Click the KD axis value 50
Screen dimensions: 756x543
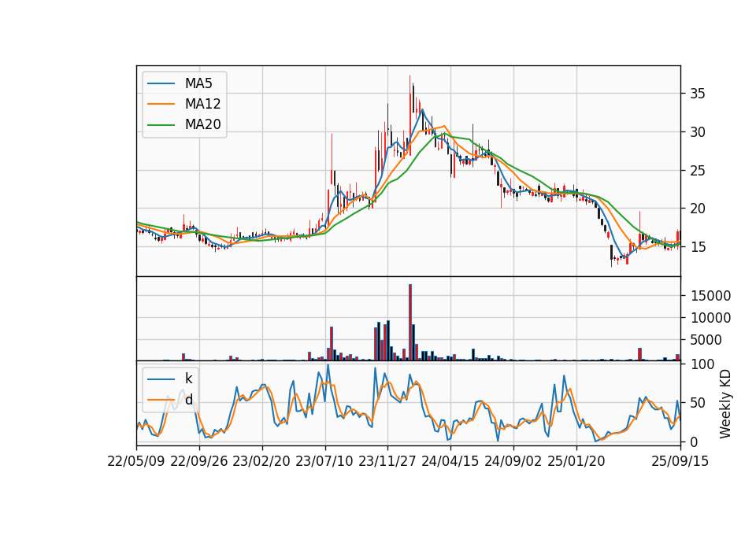[x=698, y=403]
